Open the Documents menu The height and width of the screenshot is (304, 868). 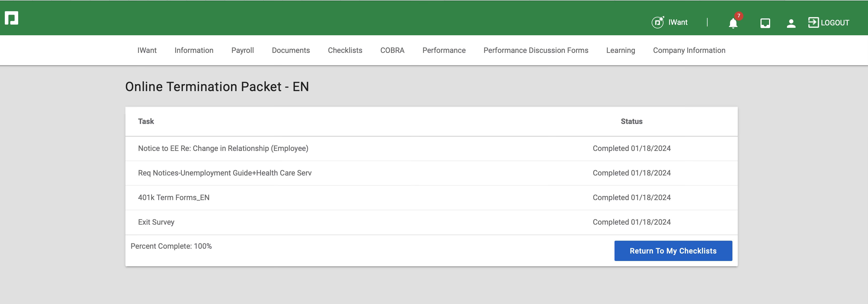tap(290, 50)
